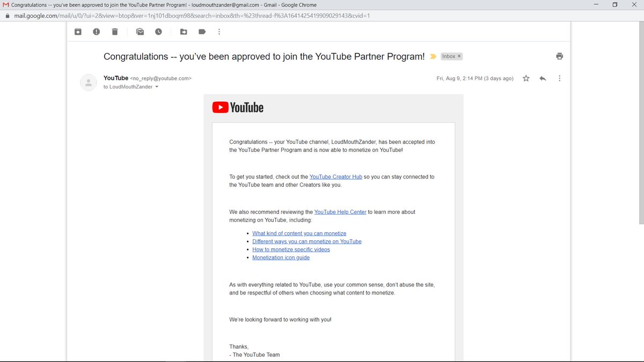Viewport: 644px width, 362px height.
Task: Open 'What kind of content you can monetize'
Action: (299, 233)
